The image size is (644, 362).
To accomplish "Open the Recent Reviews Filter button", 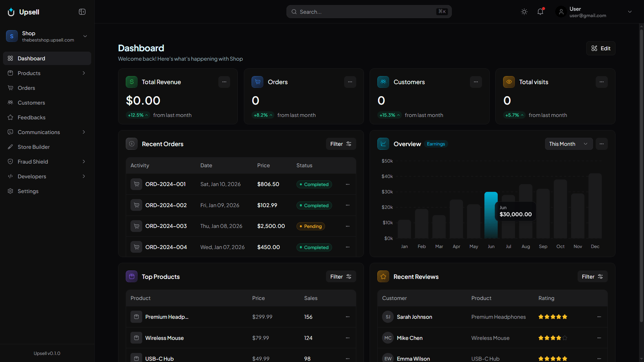I will point(592,277).
